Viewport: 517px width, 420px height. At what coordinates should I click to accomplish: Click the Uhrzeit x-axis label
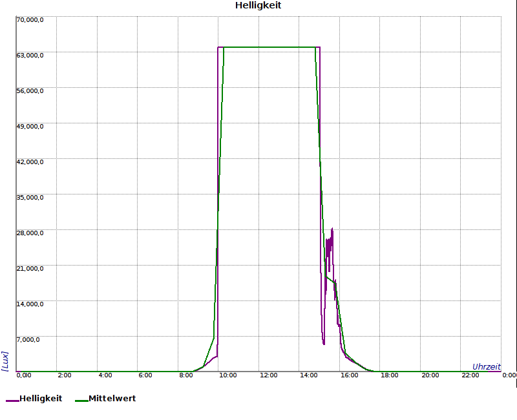tap(487, 367)
